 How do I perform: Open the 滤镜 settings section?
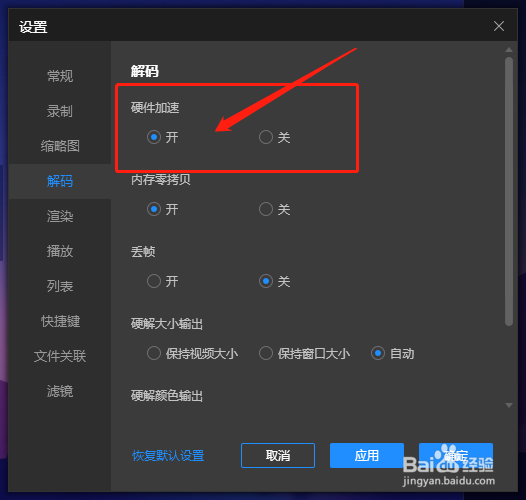tap(60, 391)
